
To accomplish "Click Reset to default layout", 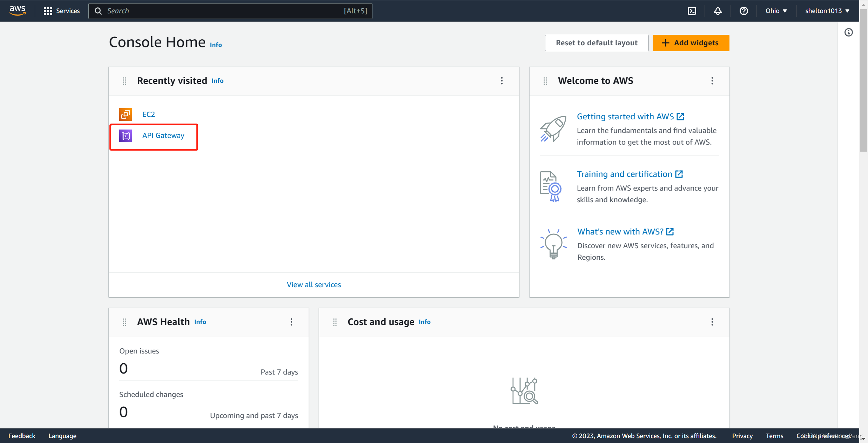I will point(596,43).
